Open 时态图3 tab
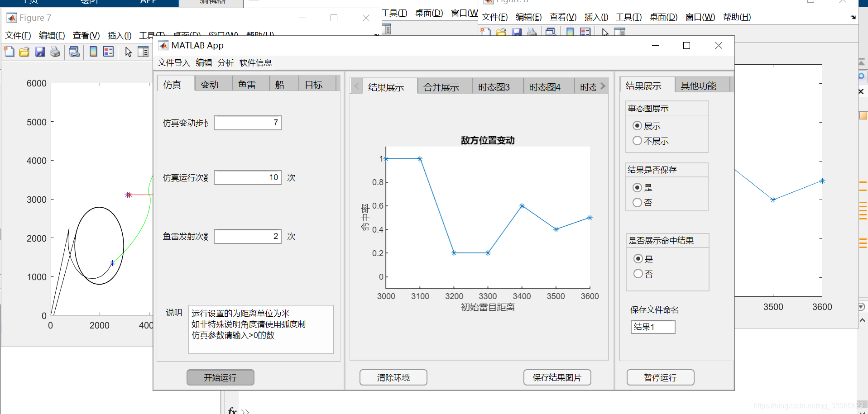868x414 pixels. pos(498,87)
